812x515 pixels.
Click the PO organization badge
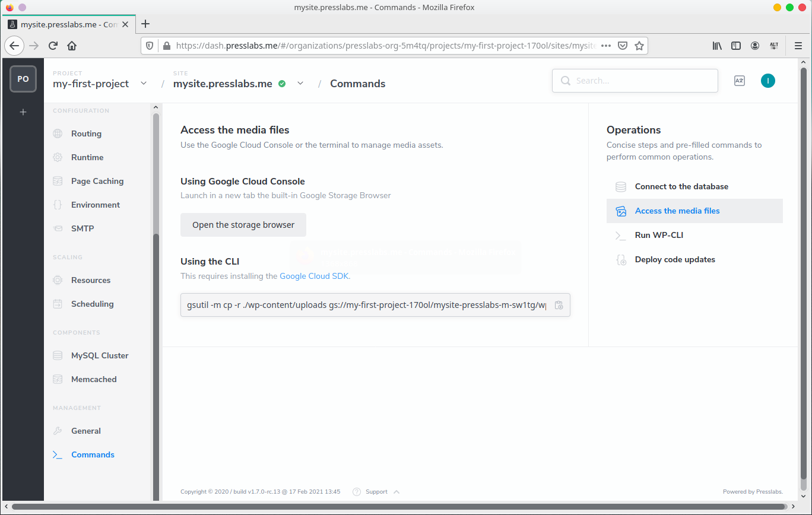23,79
